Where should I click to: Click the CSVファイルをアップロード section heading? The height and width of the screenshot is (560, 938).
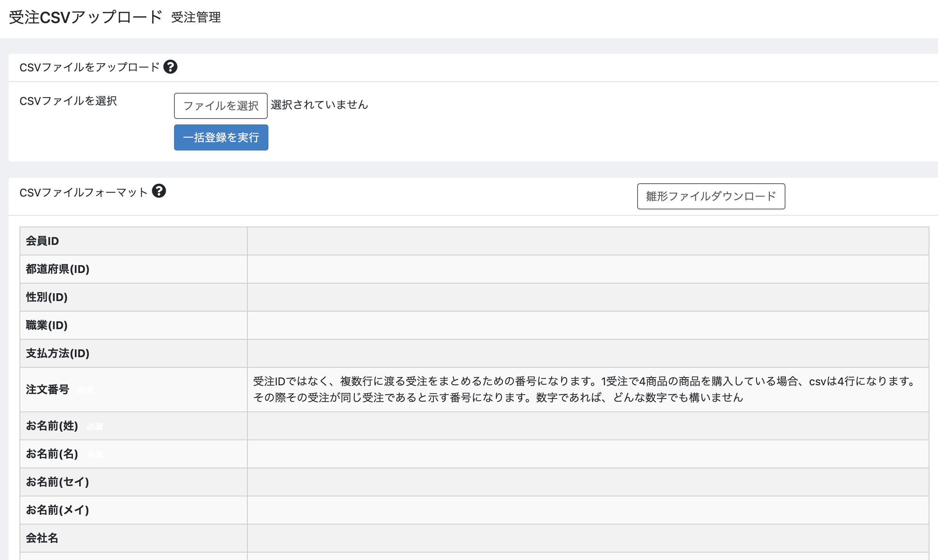click(x=89, y=67)
